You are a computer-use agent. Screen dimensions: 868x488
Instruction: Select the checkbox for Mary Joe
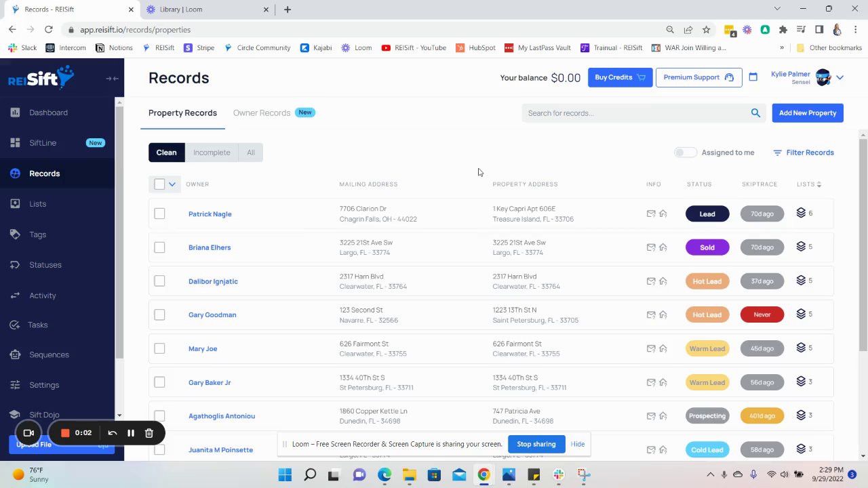pyautogui.click(x=159, y=348)
